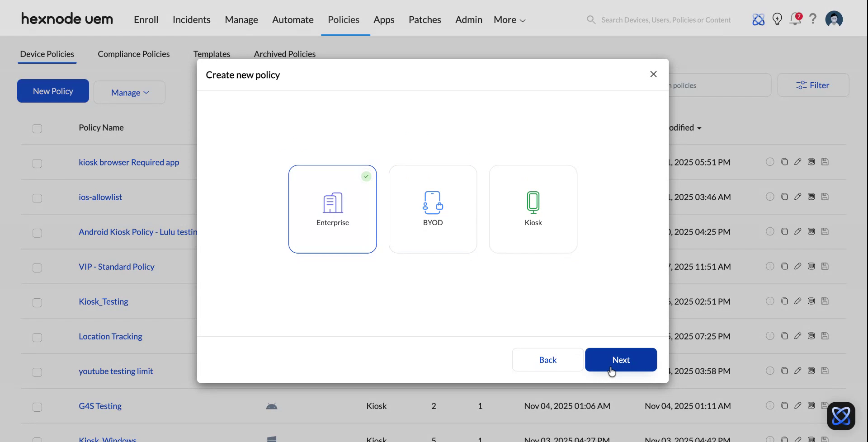Check the checkbox beside Android Kiosk Policy row
868x442 pixels.
(x=37, y=233)
